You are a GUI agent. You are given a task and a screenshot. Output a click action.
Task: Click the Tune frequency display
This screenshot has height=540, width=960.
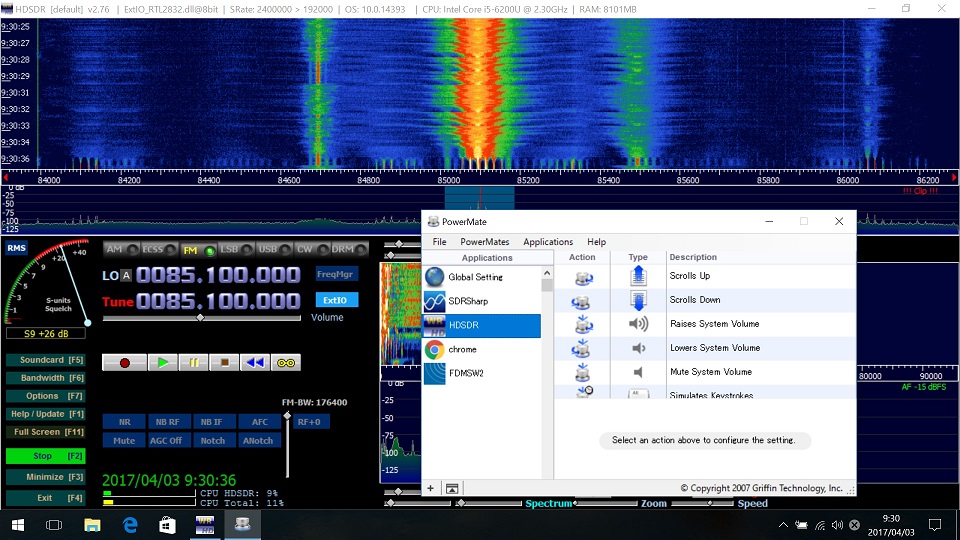coord(218,301)
